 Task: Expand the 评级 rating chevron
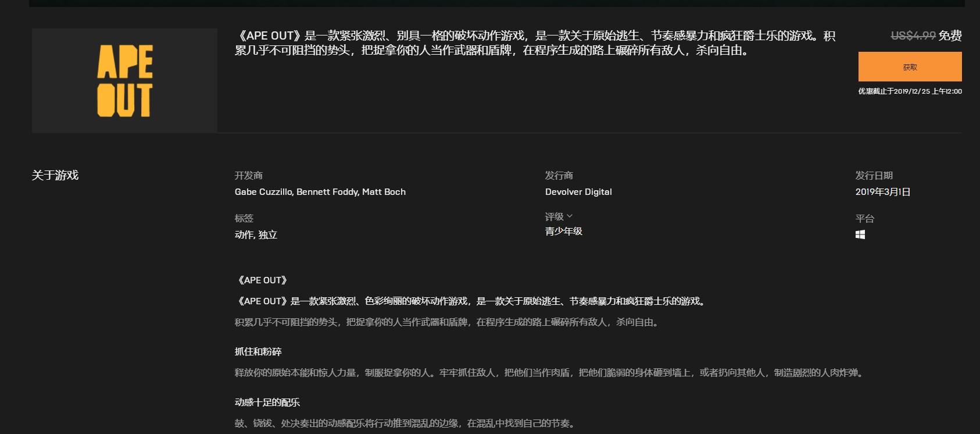(570, 216)
